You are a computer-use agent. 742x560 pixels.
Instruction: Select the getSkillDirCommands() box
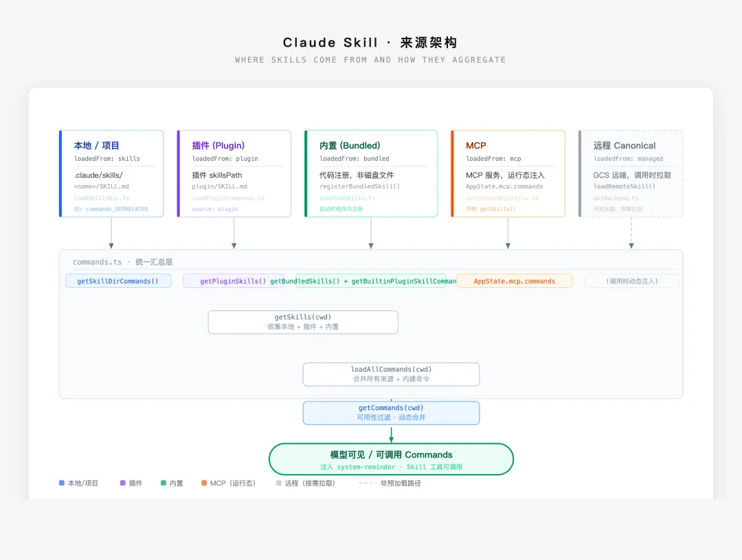point(118,281)
